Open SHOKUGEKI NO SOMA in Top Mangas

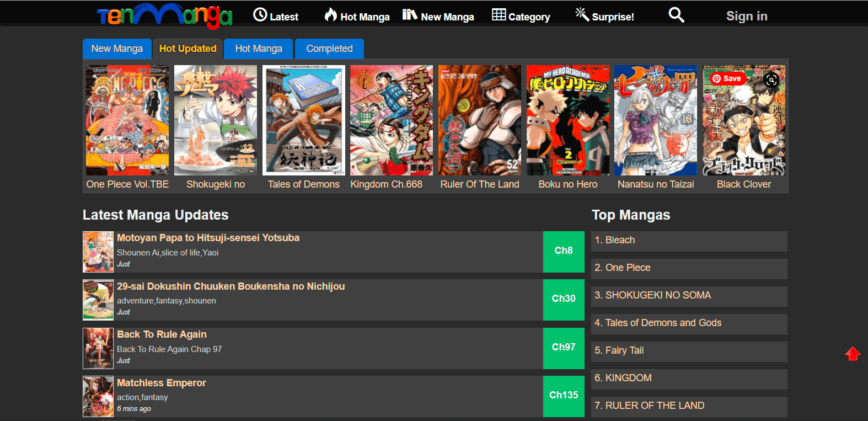[689, 296]
